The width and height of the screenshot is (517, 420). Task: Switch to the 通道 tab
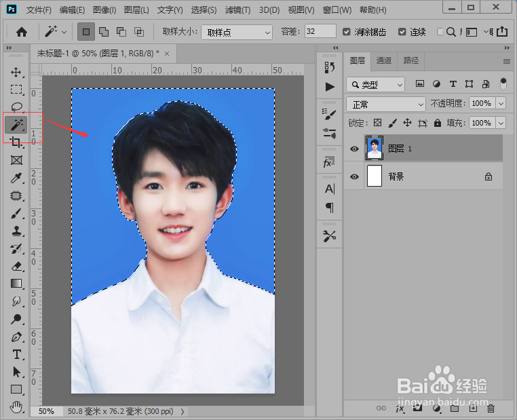coord(384,60)
